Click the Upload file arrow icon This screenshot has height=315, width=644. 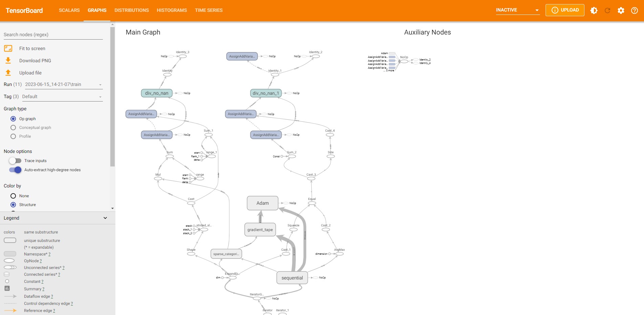point(8,73)
